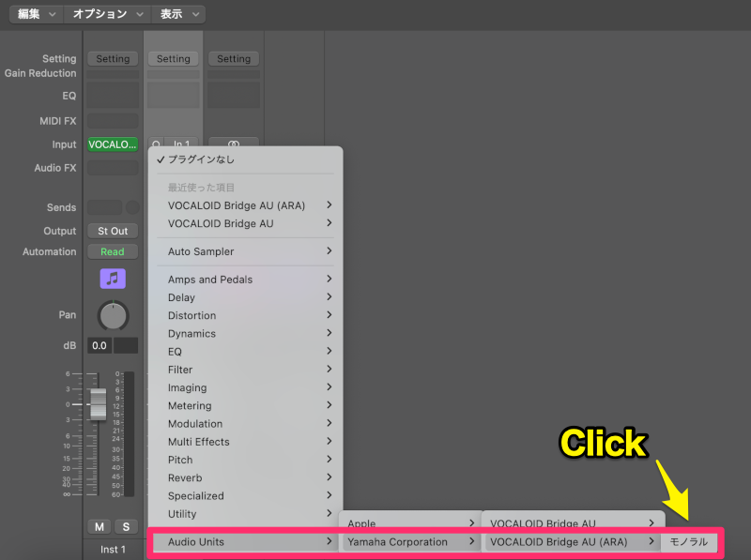
Task: Open the 編集 menu
Action: click(x=35, y=14)
